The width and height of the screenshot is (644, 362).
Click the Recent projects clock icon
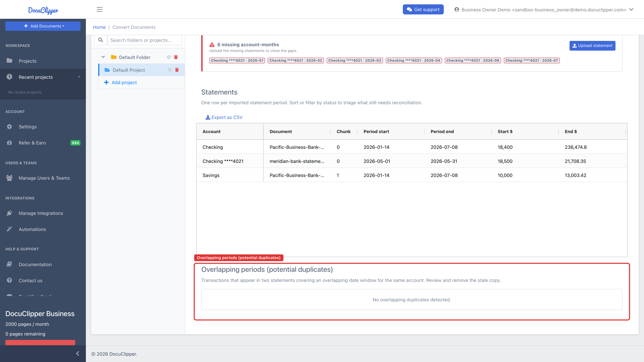[x=9, y=77]
